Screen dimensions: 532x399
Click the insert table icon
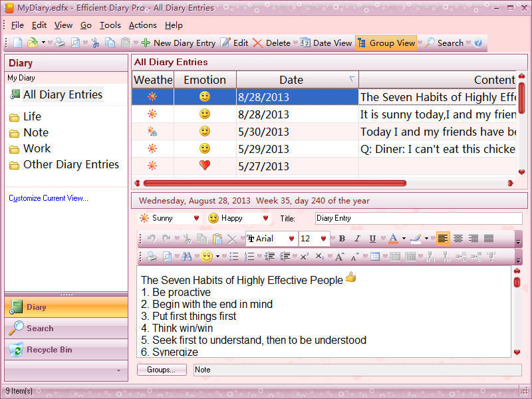(375, 257)
